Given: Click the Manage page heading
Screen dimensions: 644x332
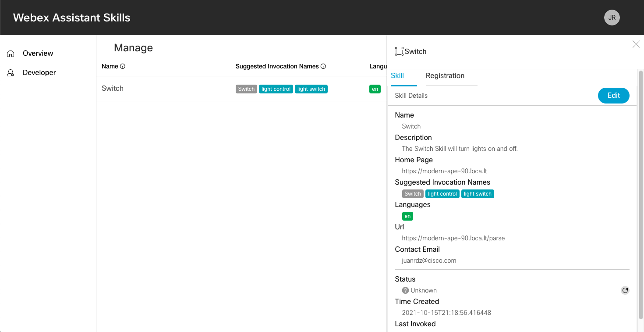Looking at the screenshot, I should [133, 48].
